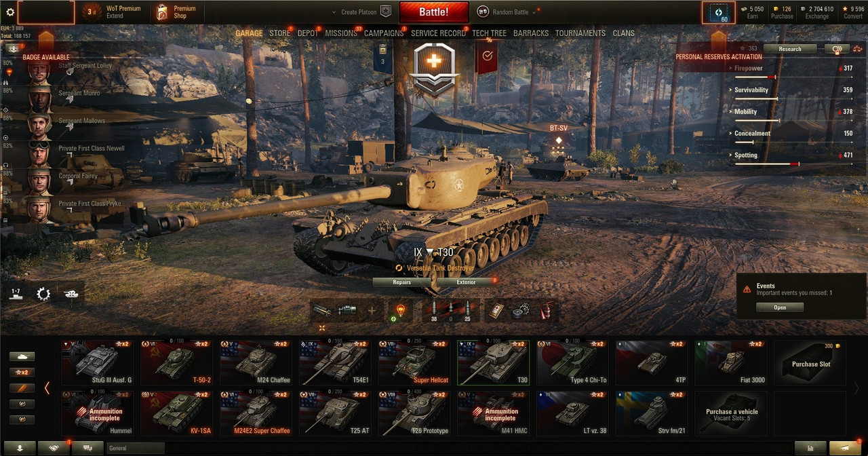Add equipment in the empty plus slot
868x456 pixels.
coord(371,311)
